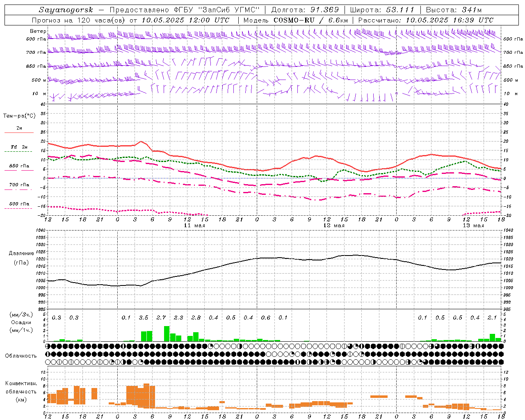This screenshot has width=525, height=420.
Task: Click "700 гПа" in the temperature legend
Action: click(19, 185)
